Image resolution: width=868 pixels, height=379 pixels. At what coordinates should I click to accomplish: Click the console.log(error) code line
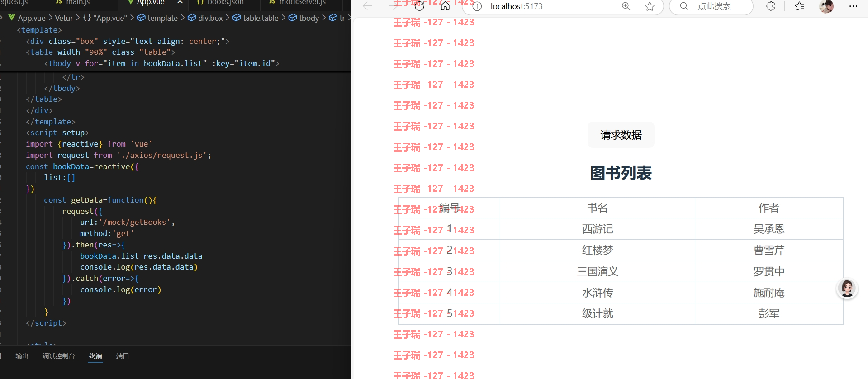click(x=121, y=289)
